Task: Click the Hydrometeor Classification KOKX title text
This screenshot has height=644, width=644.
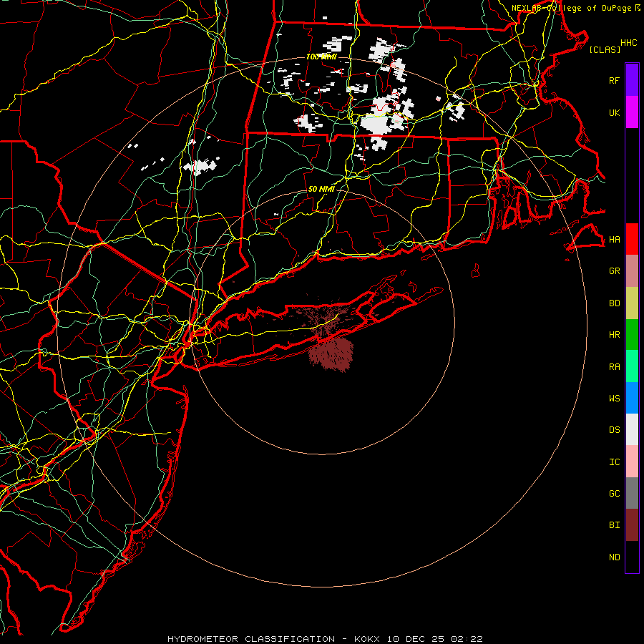Action: click(x=325, y=639)
